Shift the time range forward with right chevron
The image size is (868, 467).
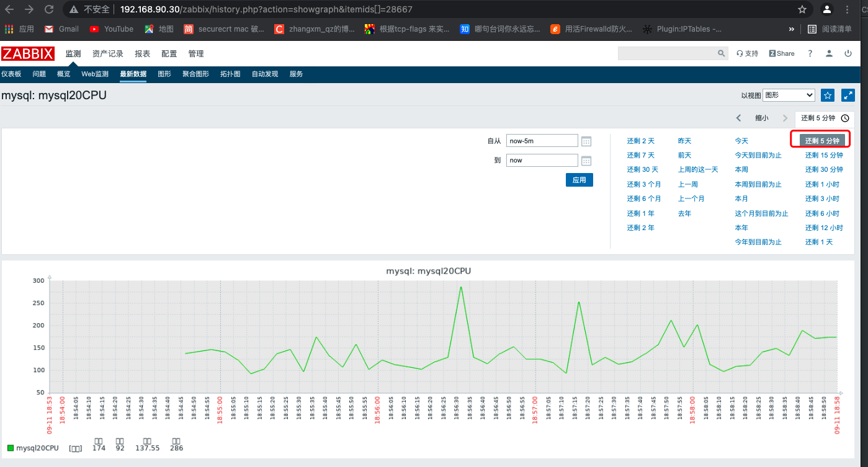(x=785, y=118)
